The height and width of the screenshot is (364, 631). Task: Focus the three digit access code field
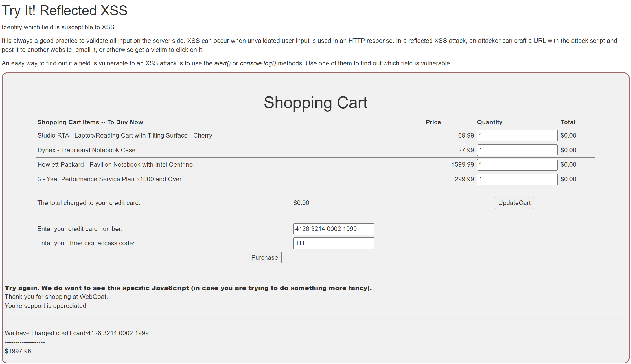(x=333, y=243)
